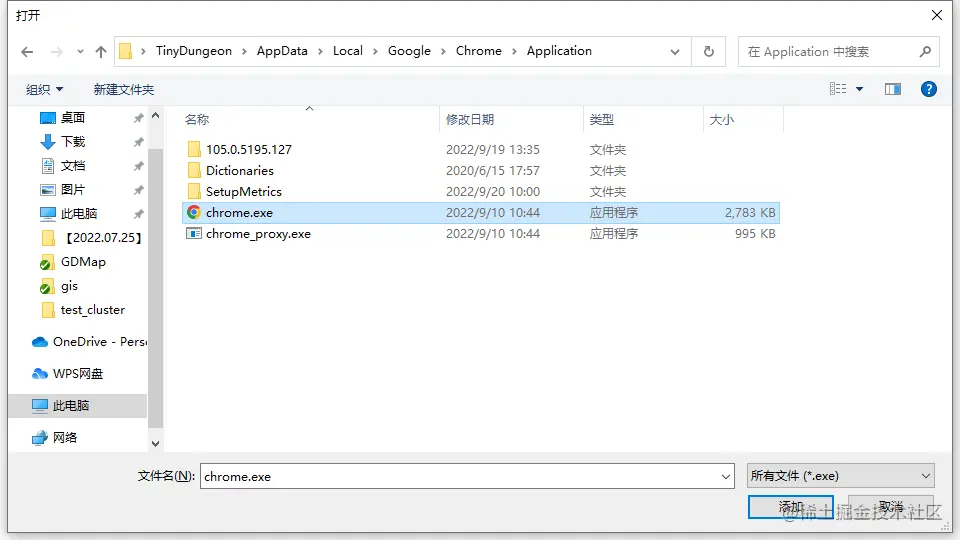Select 网络 in the sidebar

click(x=65, y=437)
